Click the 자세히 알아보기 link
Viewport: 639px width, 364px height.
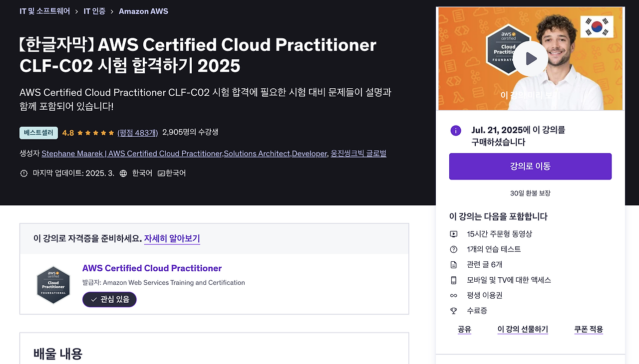click(172, 238)
